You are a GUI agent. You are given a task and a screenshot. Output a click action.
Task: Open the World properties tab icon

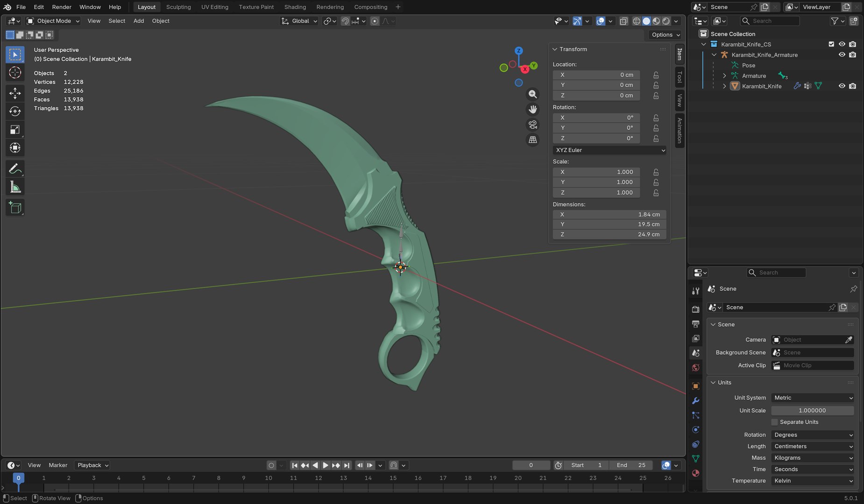coord(696,368)
